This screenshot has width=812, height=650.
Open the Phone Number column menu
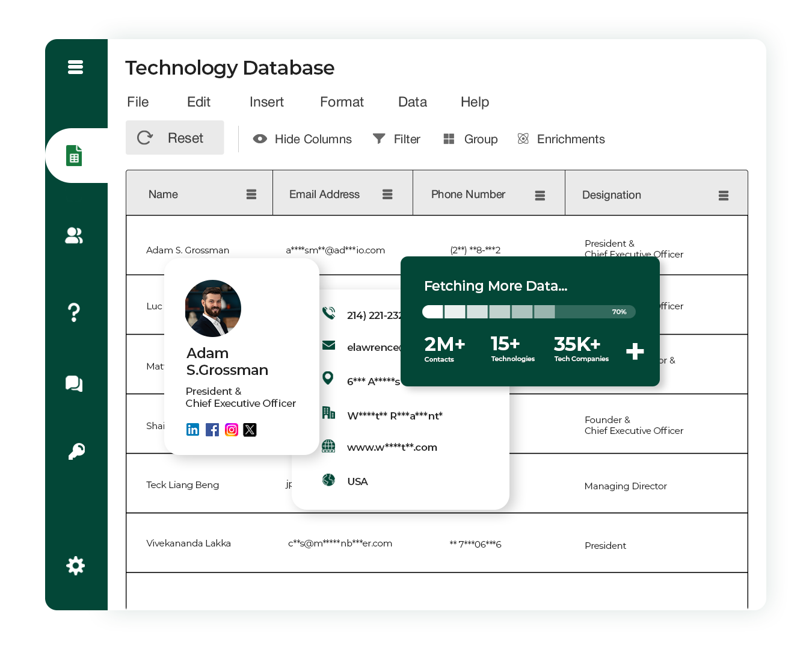point(540,195)
